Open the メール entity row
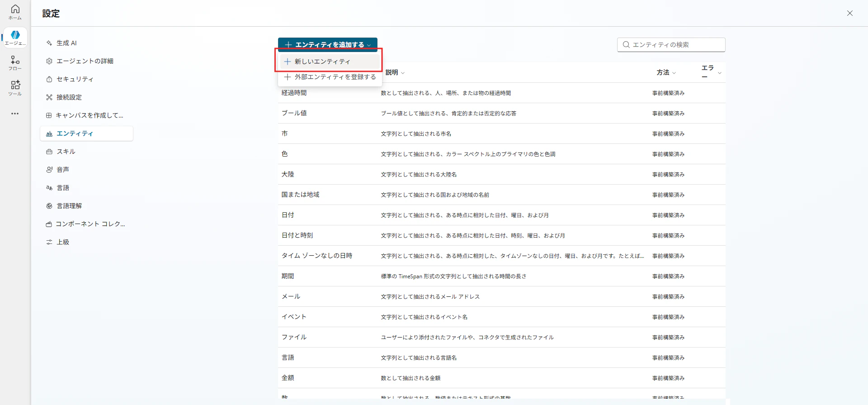Image resolution: width=868 pixels, height=405 pixels. tap(502, 296)
